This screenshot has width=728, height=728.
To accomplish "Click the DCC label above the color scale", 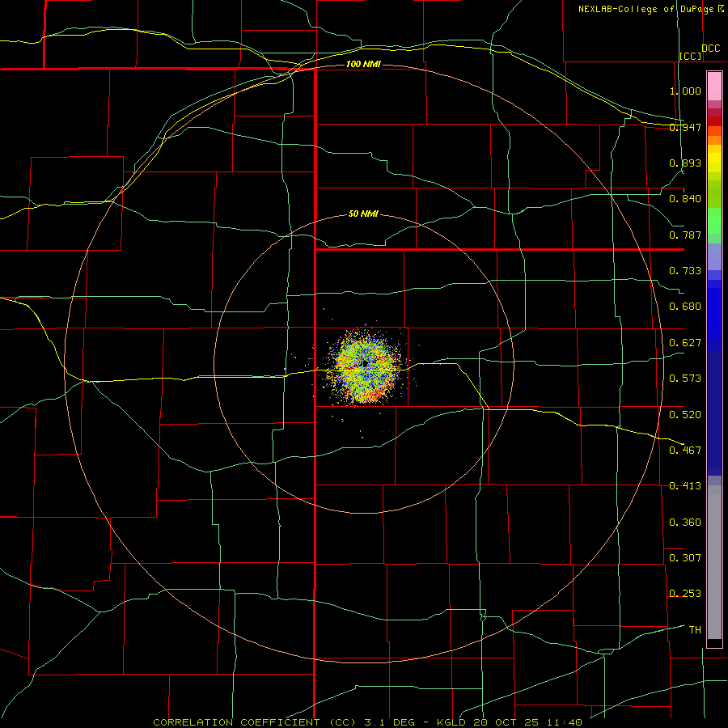I will [x=711, y=49].
